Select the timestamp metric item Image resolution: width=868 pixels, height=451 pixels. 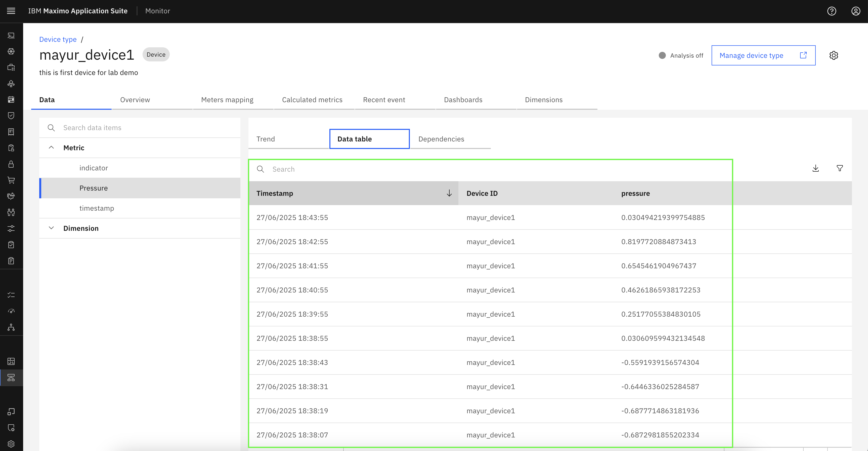(x=140, y=208)
